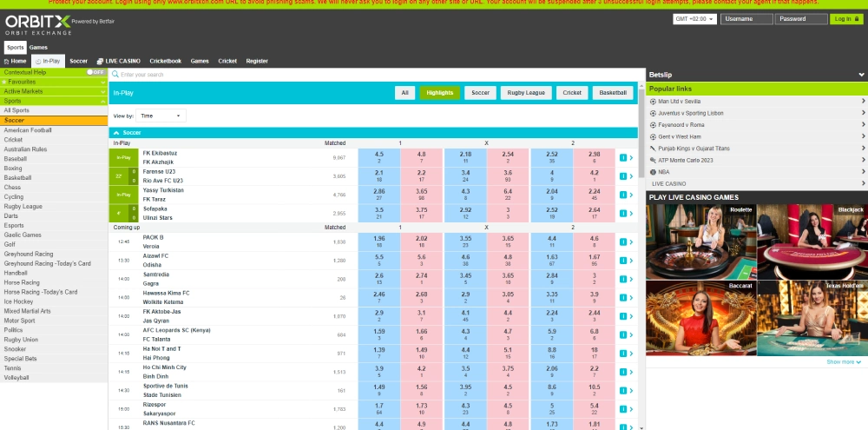
Task: Toggle the Contextual Help switch
Action: [95, 72]
